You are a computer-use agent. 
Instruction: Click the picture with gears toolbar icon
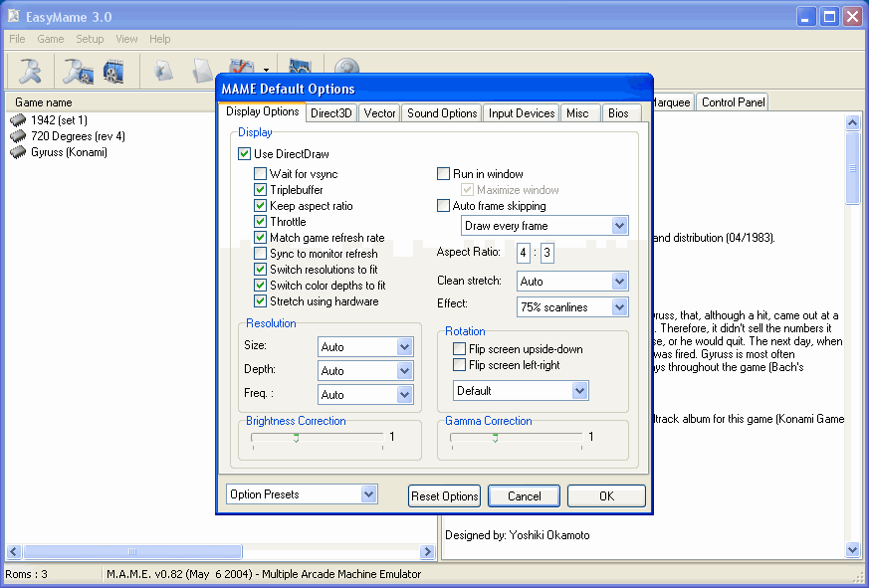click(x=300, y=66)
